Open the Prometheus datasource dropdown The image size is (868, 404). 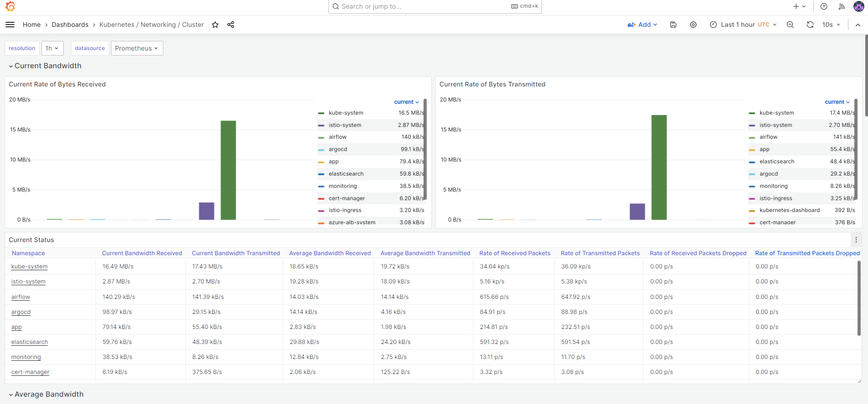pos(136,48)
